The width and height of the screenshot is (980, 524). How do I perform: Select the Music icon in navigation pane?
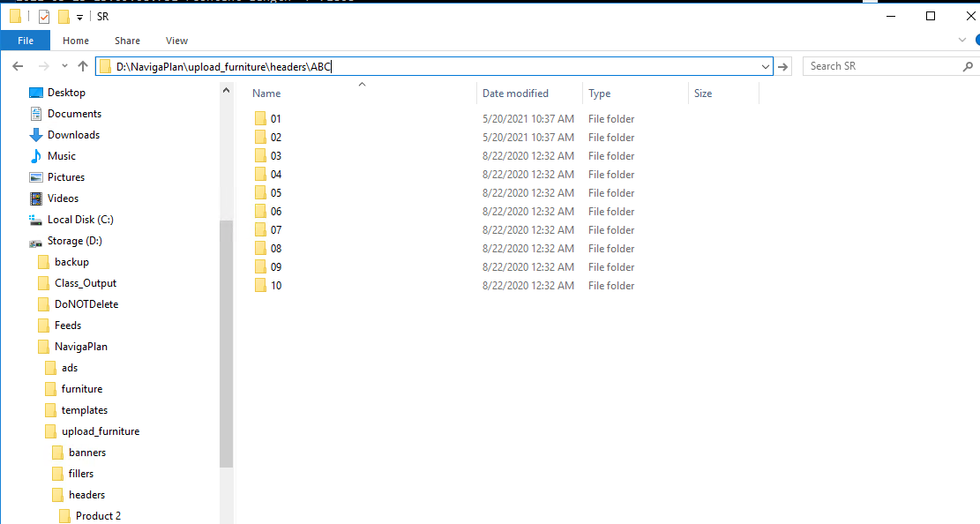[36, 156]
